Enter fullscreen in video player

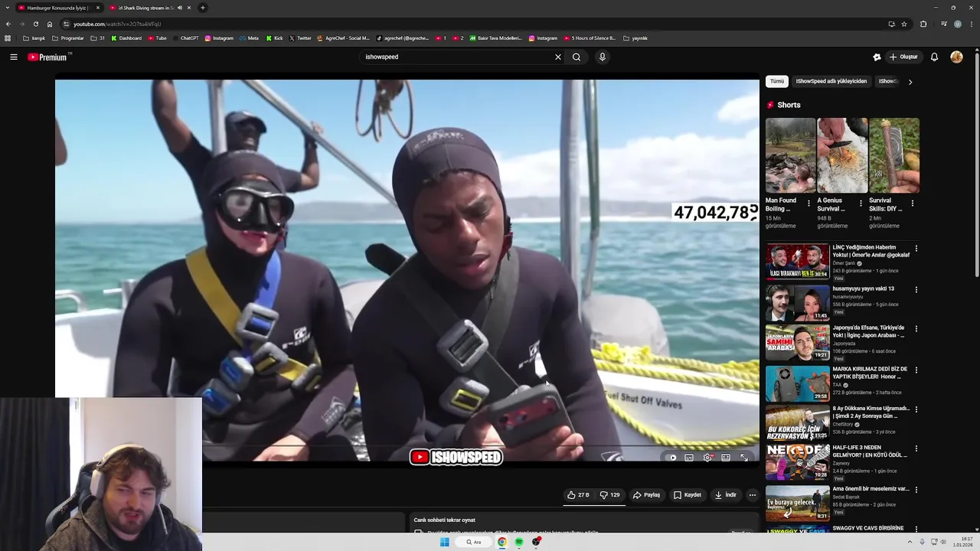click(x=744, y=458)
